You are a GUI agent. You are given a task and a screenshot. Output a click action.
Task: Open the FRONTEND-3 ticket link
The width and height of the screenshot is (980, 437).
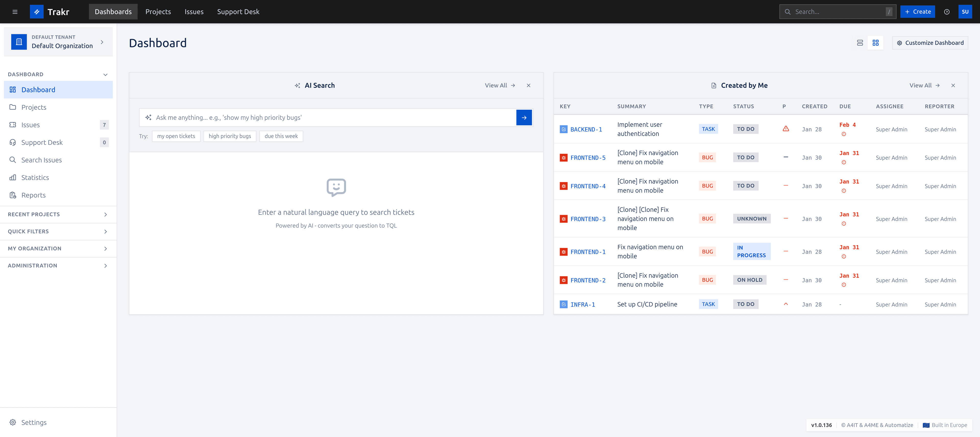tap(588, 219)
